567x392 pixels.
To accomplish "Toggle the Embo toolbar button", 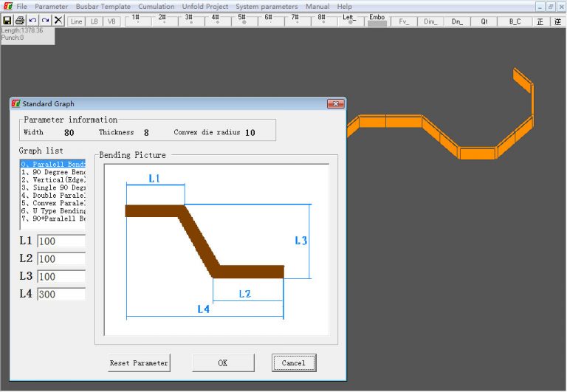I will tap(377, 20).
